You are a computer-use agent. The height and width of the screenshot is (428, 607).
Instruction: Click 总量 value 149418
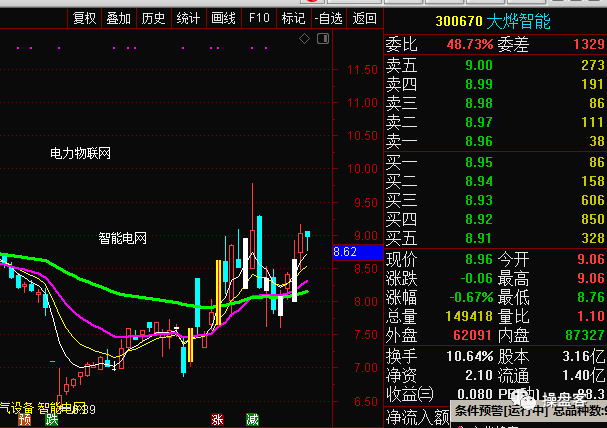point(469,316)
